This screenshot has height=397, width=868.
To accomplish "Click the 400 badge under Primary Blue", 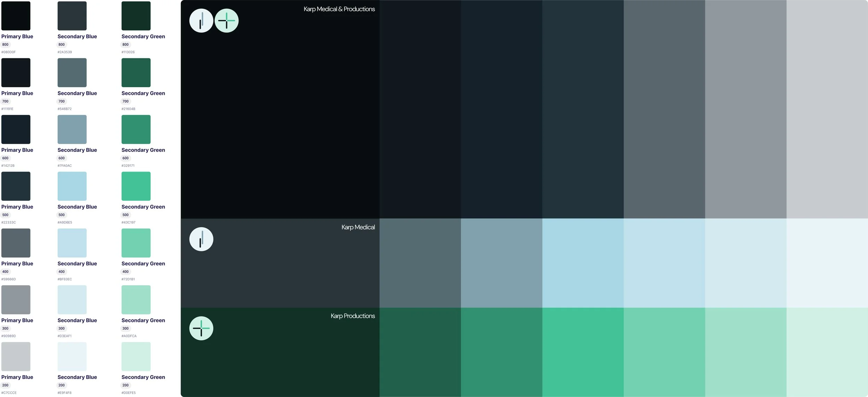I will click(x=5, y=272).
